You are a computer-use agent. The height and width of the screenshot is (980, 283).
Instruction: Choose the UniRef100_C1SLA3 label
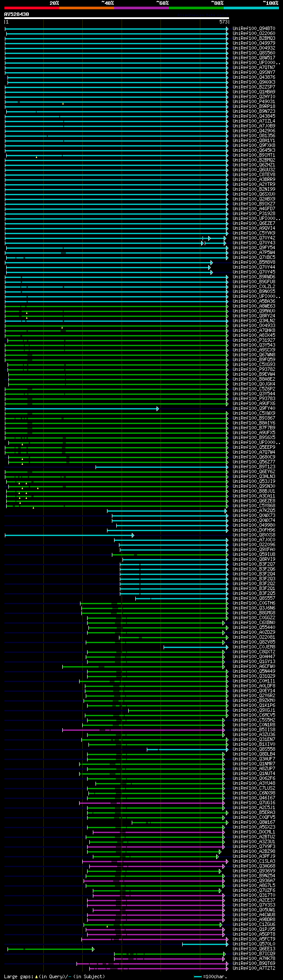(254, 861)
